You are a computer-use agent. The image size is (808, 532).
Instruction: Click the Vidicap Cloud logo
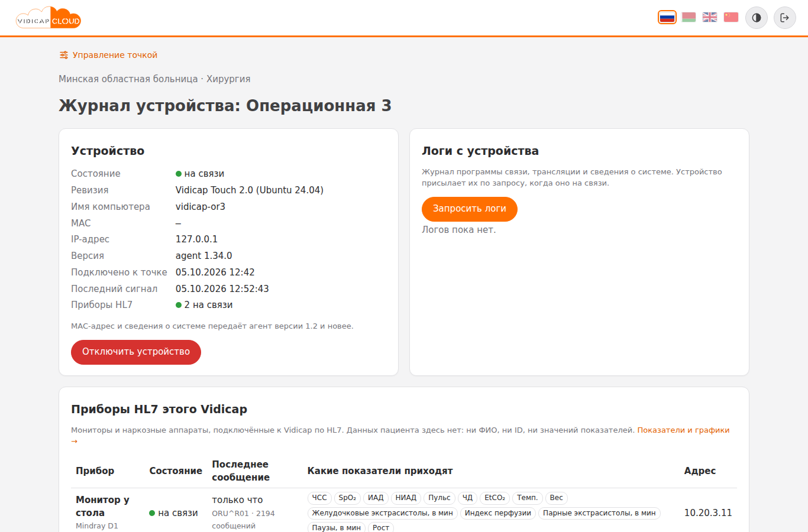click(x=49, y=18)
